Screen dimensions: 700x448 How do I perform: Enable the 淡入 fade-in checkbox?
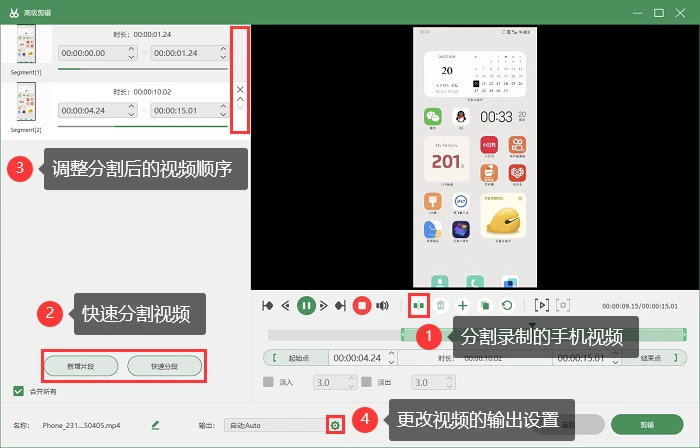pos(268,382)
